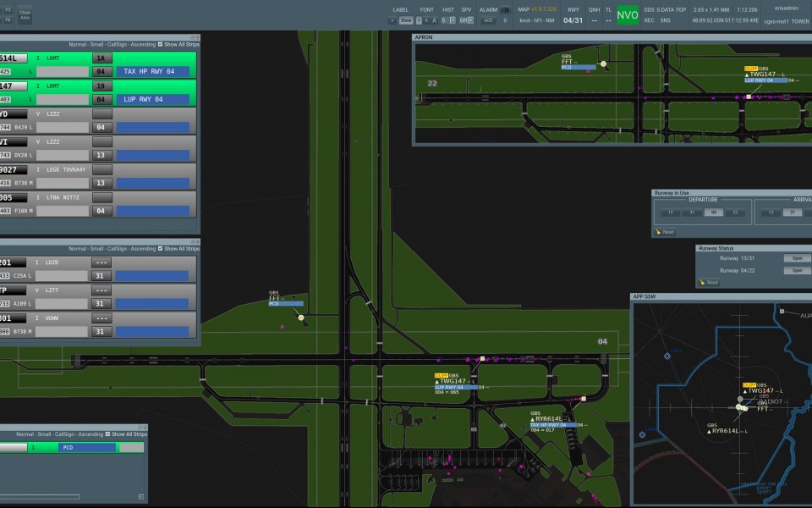Click the erisadmin user label
Viewport: 812px width, 508px height.
(x=787, y=8)
